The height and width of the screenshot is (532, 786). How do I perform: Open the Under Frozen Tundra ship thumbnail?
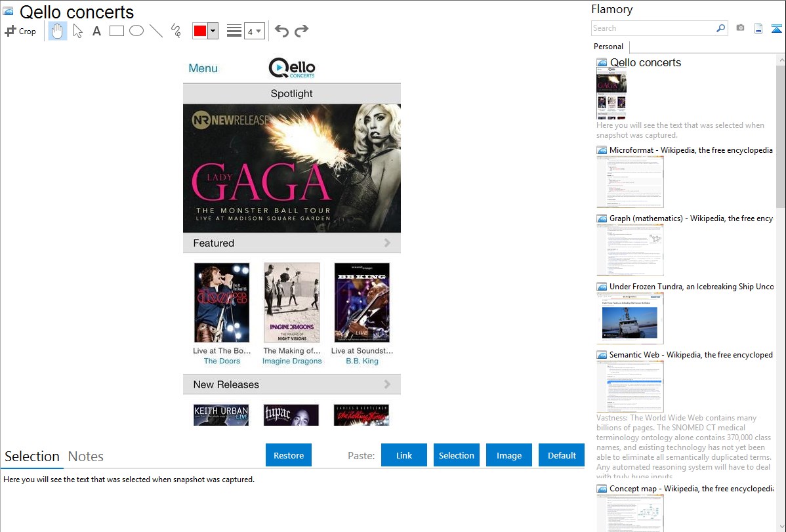coord(630,318)
